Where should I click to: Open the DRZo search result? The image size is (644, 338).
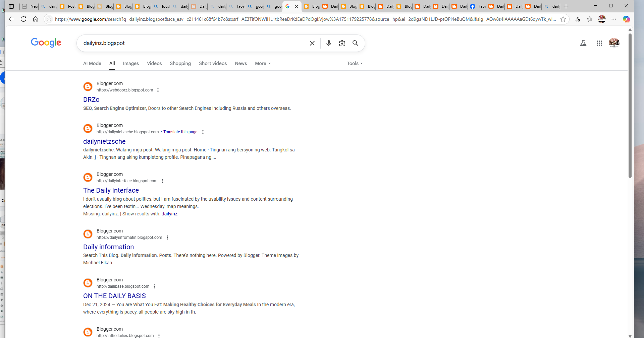(91, 99)
